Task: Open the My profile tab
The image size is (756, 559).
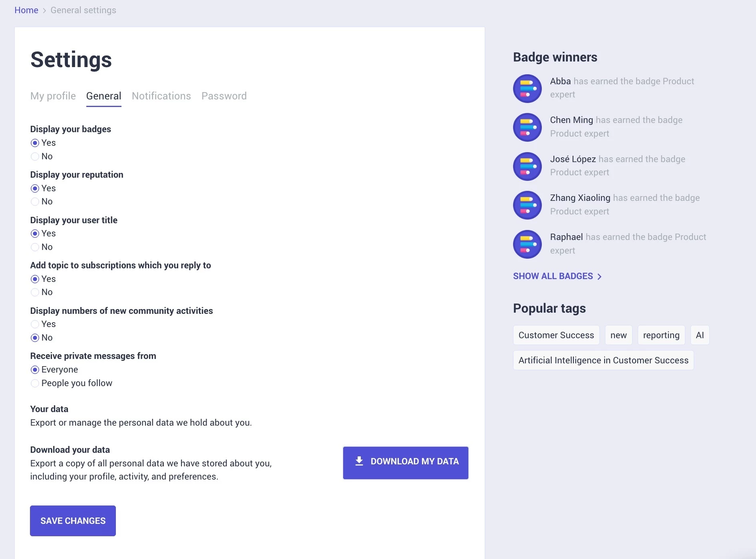Action: pyautogui.click(x=53, y=96)
